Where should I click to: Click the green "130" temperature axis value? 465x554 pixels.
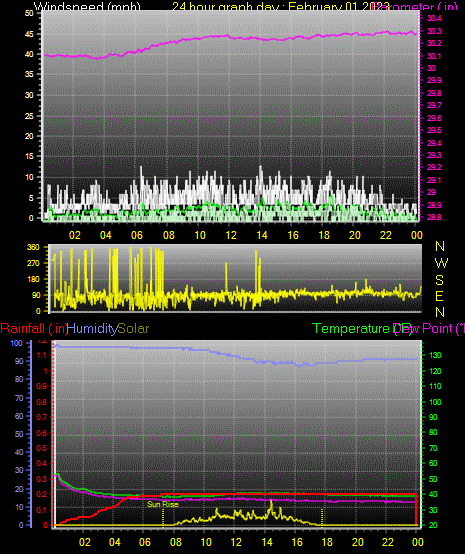pyautogui.click(x=435, y=355)
